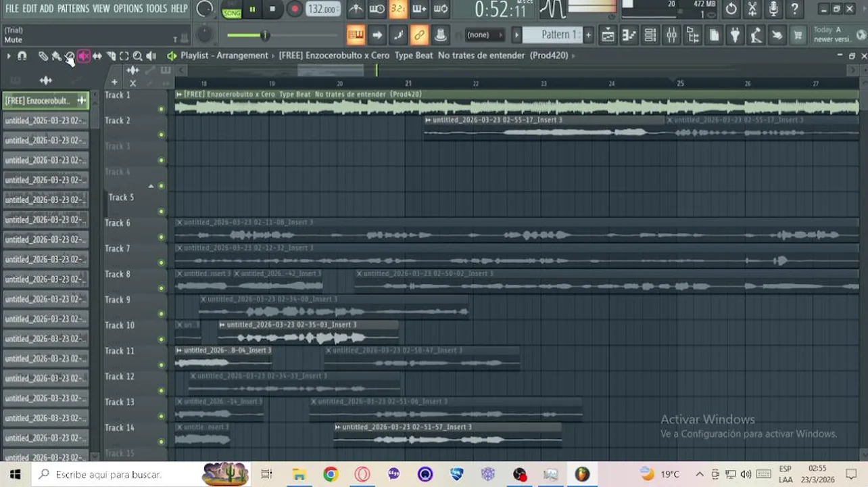Image resolution: width=868 pixels, height=487 pixels.
Task: Open the Browser view icon
Action: 693,35
